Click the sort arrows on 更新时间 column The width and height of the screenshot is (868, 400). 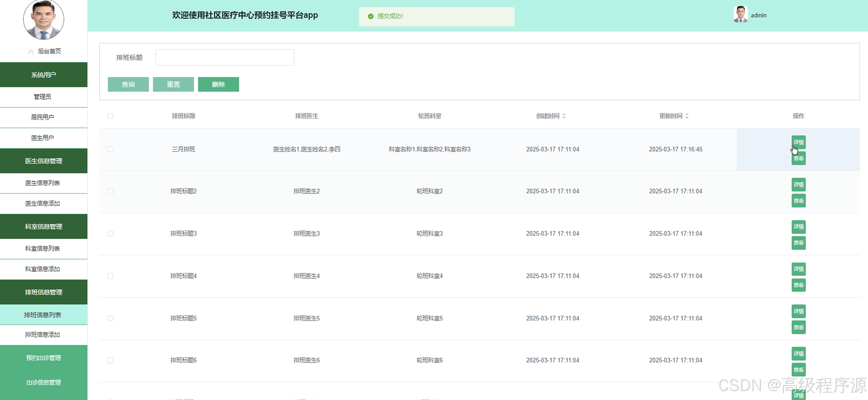(687, 116)
